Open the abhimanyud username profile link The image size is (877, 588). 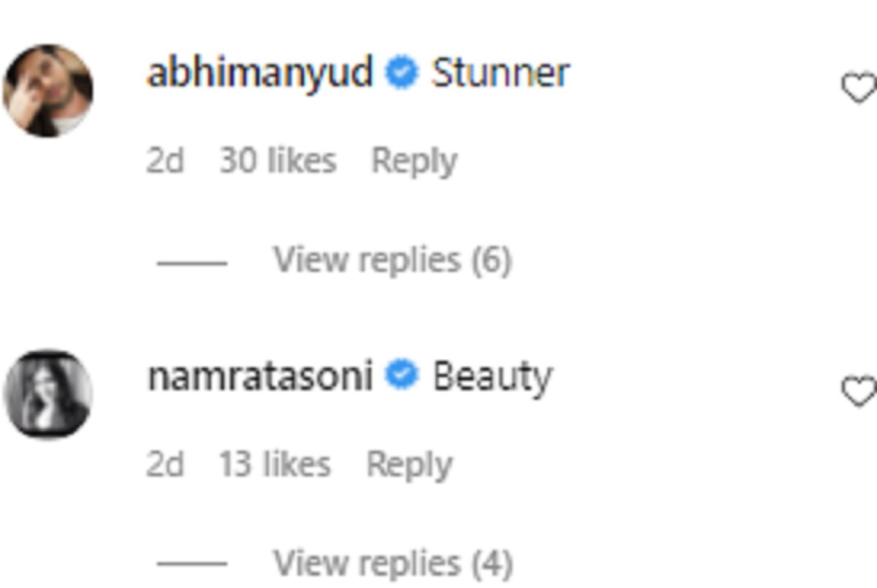pyautogui.click(x=260, y=74)
